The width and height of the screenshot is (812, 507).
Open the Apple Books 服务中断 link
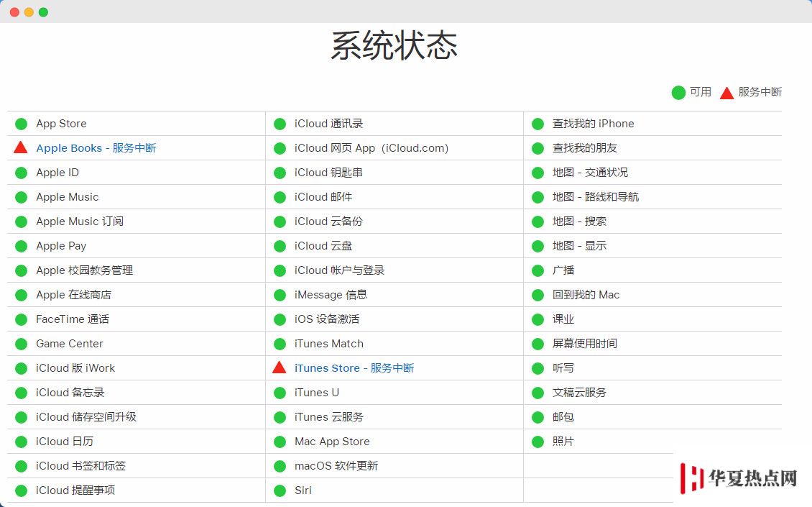(96, 148)
